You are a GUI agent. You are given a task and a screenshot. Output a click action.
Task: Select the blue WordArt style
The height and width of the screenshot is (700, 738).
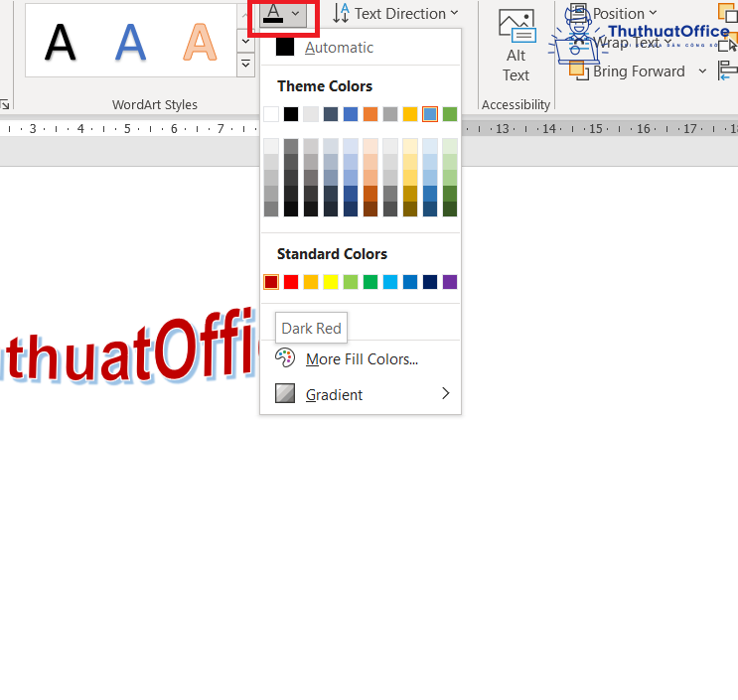(x=130, y=43)
